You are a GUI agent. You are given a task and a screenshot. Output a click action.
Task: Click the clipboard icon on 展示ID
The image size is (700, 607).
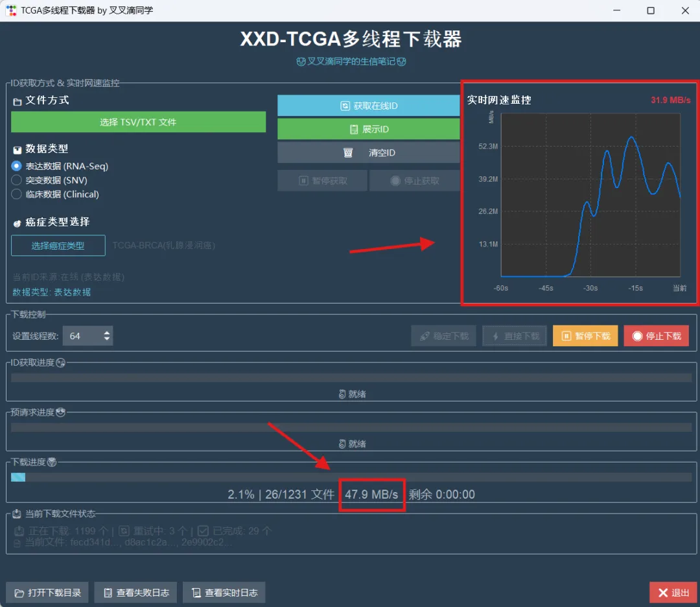click(354, 130)
